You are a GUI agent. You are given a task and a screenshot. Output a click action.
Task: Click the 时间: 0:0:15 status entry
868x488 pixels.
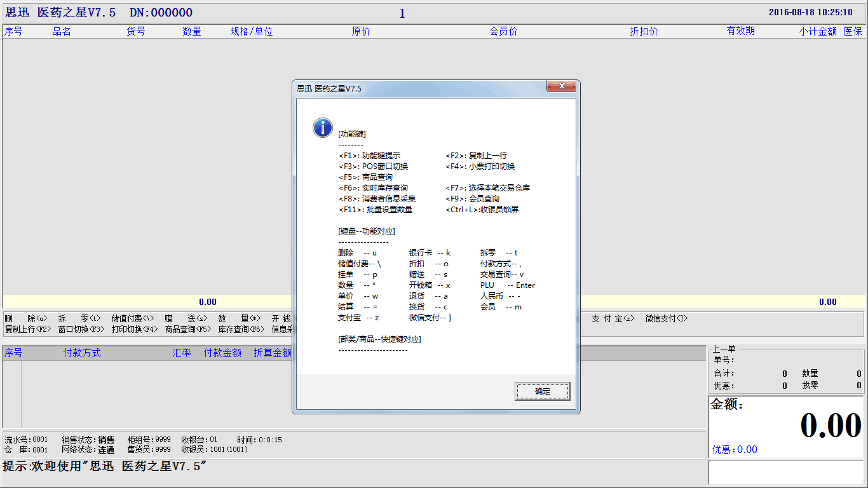click(x=259, y=440)
